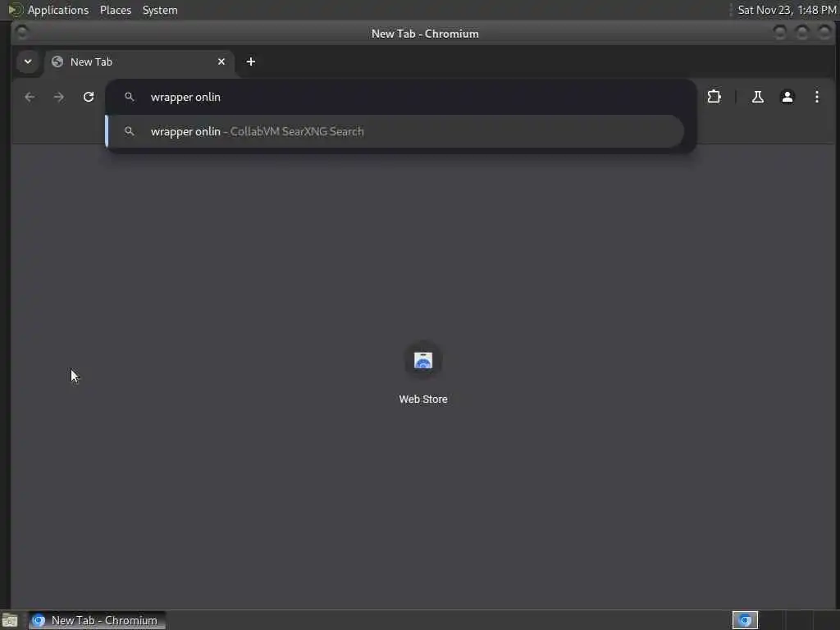
Task: Click search icon in address bar
Action: click(129, 97)
